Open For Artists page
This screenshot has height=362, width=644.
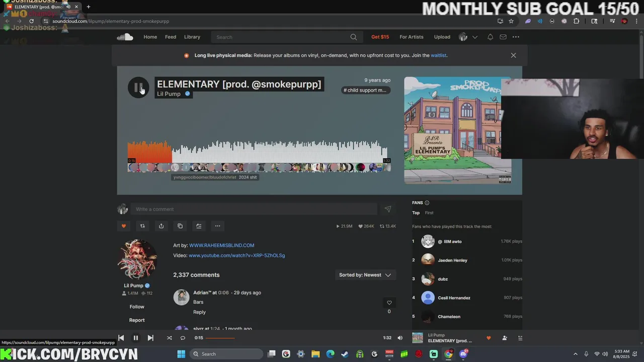(412, 37)
